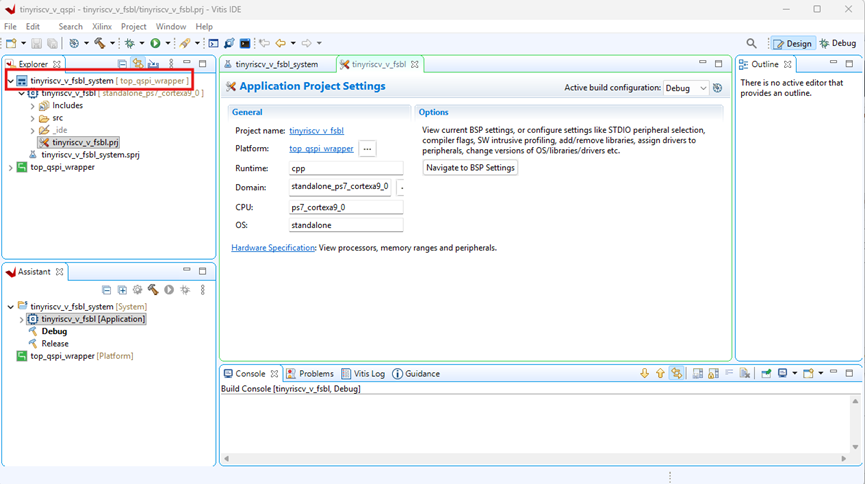Viewport: 865px width, 484px height.
Task: Click the build hammer icon in Assistant panel
Action: pyautogui.click(x=153, y=290)
